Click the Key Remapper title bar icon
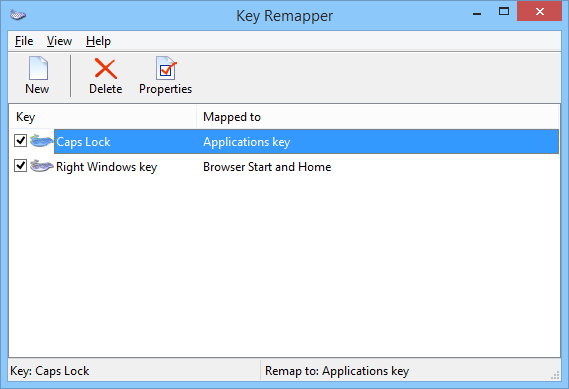Viewport: 569px width, 389px height. pos(18,15)
